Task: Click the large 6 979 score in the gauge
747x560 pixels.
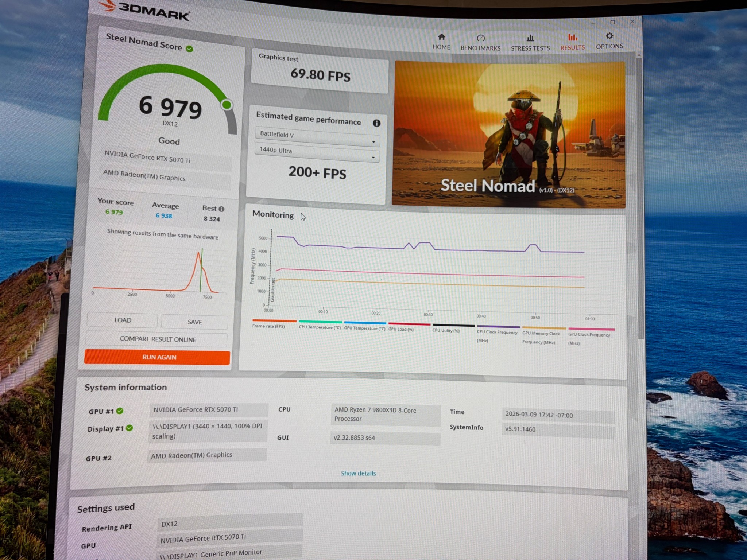Action: click(x=170, y=108)
